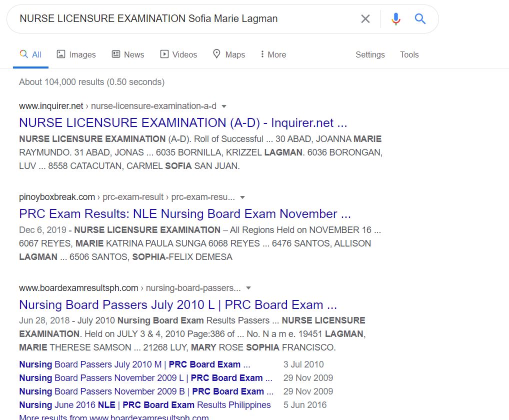Open Nursing June 2016 NLE sitelink
The height and width of the screenshot is (420, 509).
point(145,405)
